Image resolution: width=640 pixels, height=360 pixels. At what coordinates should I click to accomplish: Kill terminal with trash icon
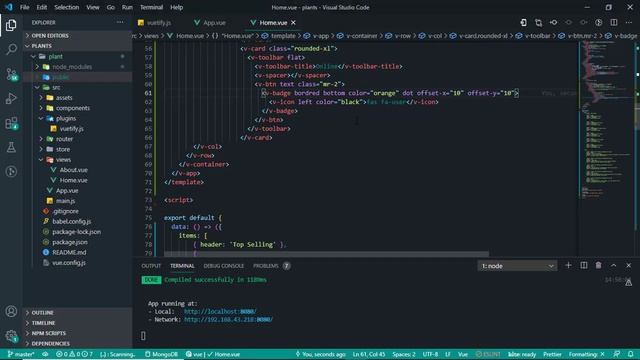click(x=598, y=265)
